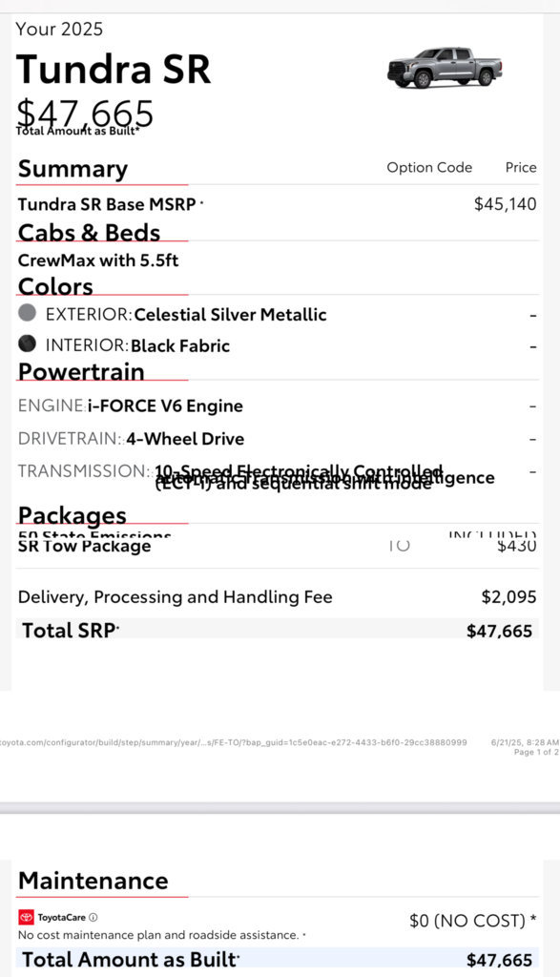Click the Tundra truck thumbnail image

pos(445,67)
